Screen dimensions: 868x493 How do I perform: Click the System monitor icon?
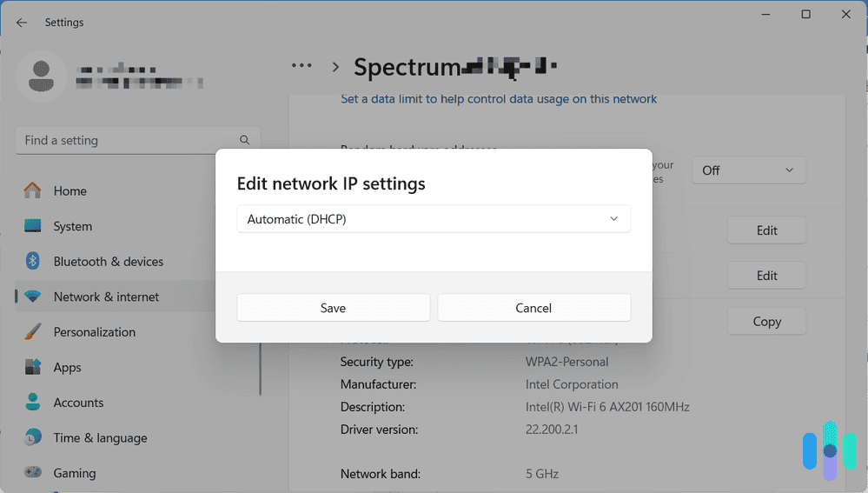[33, 226]
